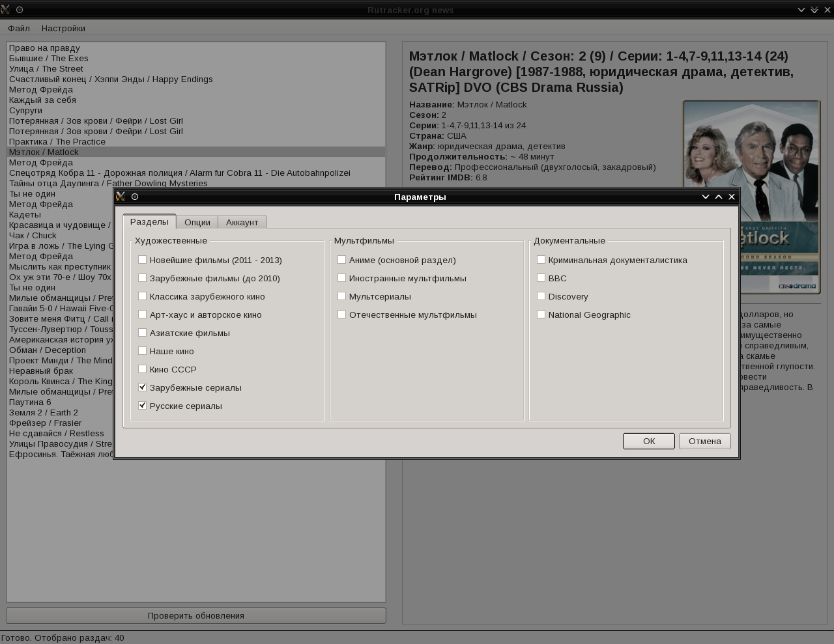The image size is (834, 644).
Task: Click 'Паутина 6' in the list
Action: click(61, 402)
